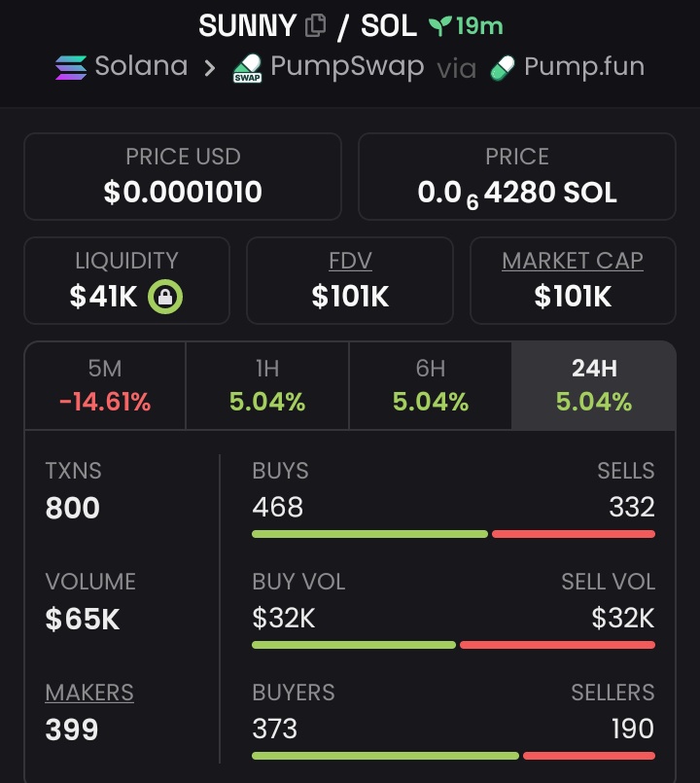
Task: Click the PumpSwap name link
Action: point(347,67)
